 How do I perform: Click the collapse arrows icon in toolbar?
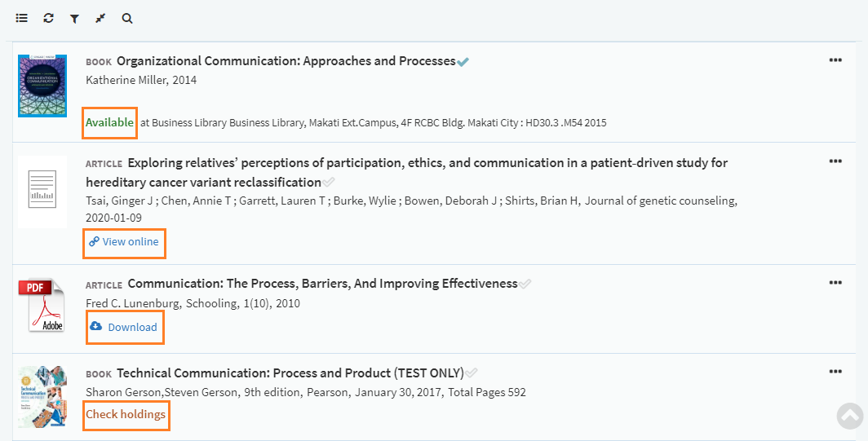(x=100, y=18)
